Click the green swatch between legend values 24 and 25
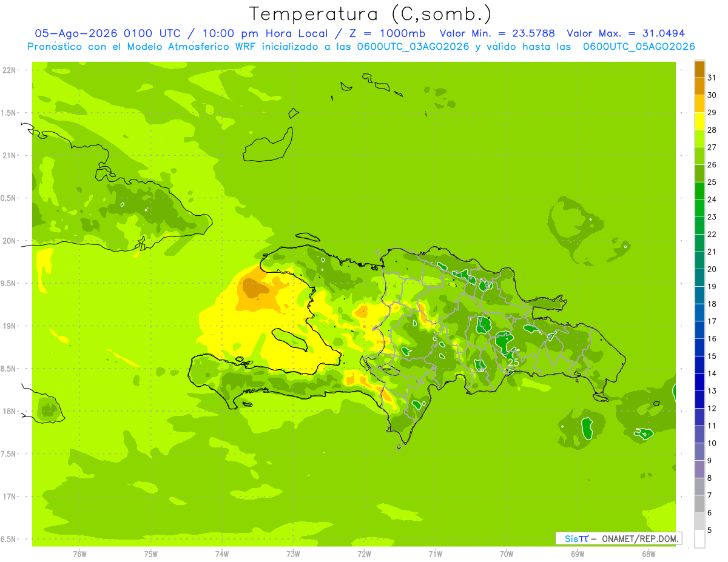The width and height of the screenshot is (728, 562). click(x=699, y=191)
